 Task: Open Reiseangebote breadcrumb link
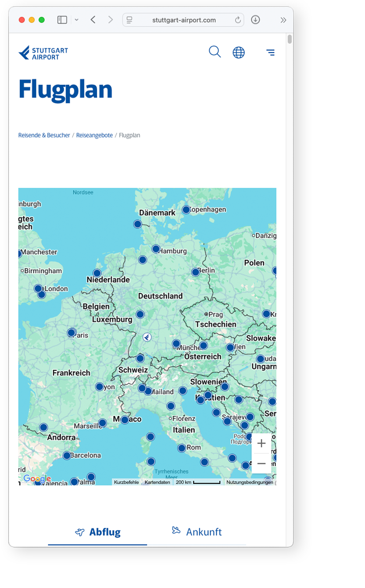click(95, 135)
